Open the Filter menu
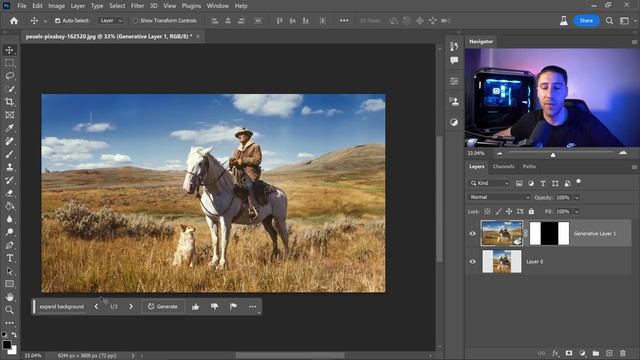Image resolution: width=640 pixels, height=360 pixels. point(137,6)
